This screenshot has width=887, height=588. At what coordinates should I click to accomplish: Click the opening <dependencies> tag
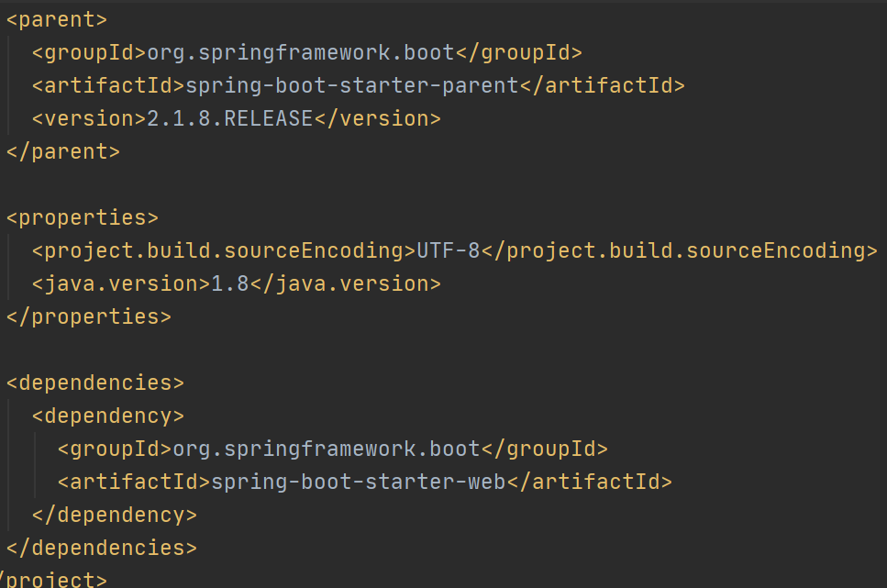tap(95, 383)
